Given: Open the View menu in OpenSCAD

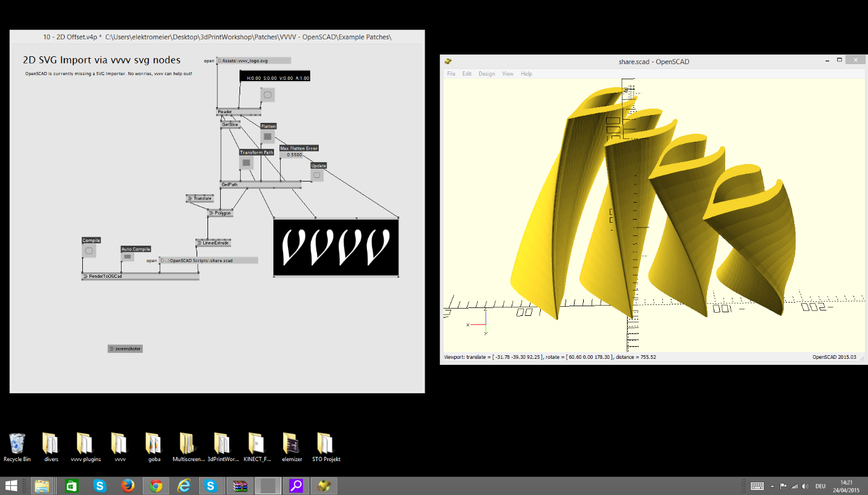Looking at the screenshot, I should (507, 74).
